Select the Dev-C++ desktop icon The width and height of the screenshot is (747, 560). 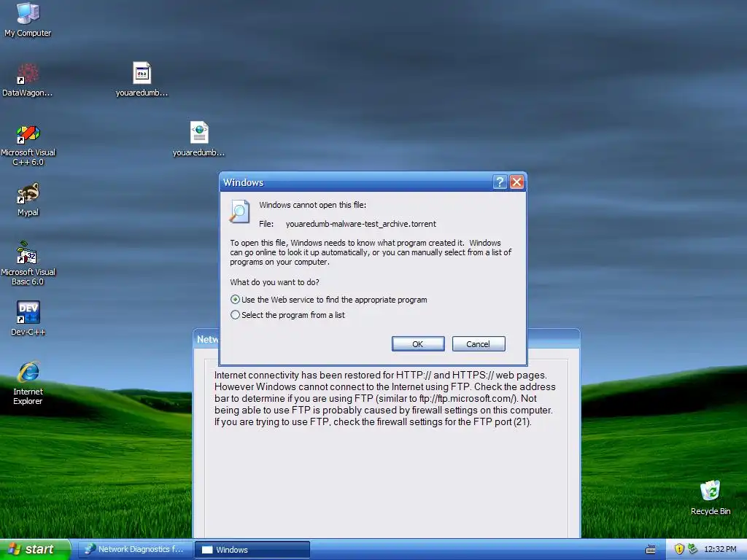coord(28,318)
